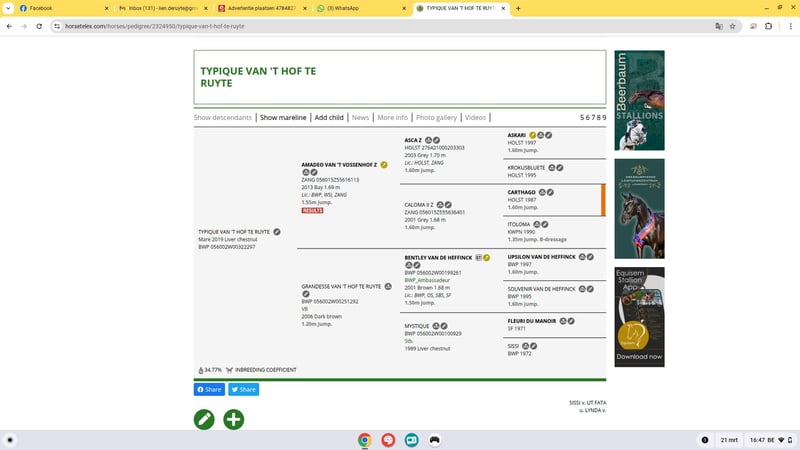
Task: Click yellow approved badge next to AMADEO VAN 'T VOSSENHOF Z
Action: coord(384,164)
